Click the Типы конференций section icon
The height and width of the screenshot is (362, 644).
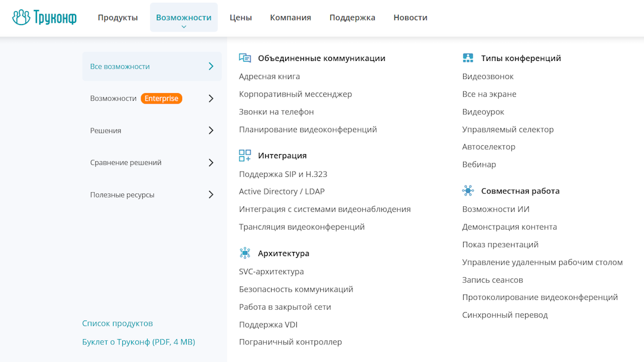[468, 57]
